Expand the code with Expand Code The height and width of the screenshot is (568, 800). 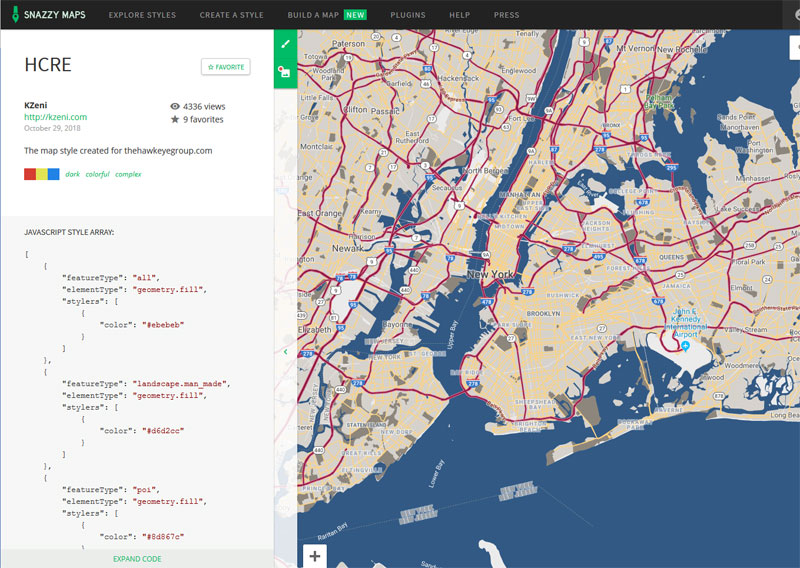coord(137,558)
